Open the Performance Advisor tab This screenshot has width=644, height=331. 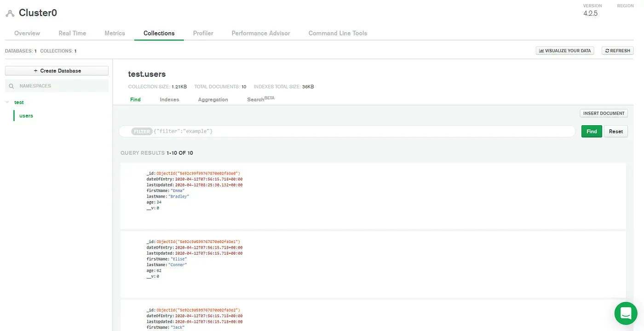261,33
